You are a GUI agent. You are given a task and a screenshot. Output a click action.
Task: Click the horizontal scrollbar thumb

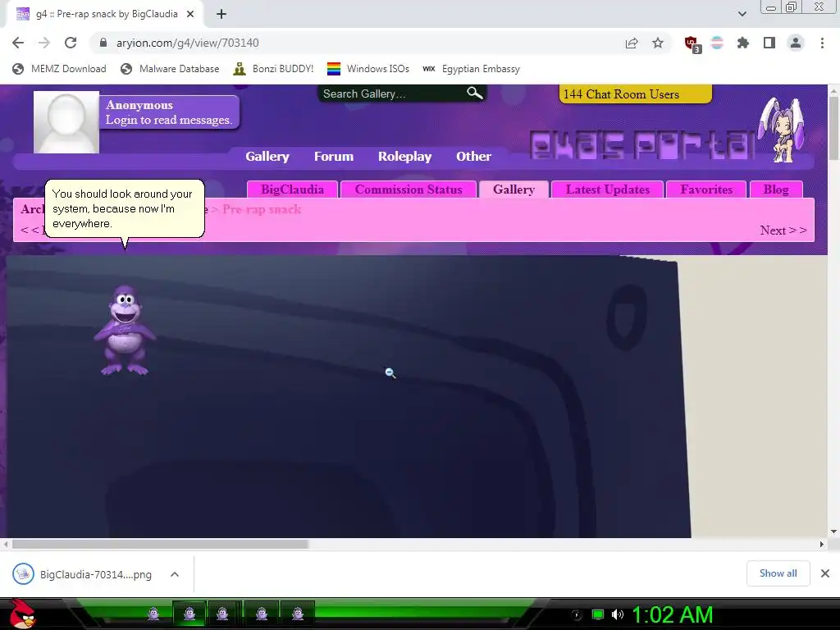tap(160, 545)
